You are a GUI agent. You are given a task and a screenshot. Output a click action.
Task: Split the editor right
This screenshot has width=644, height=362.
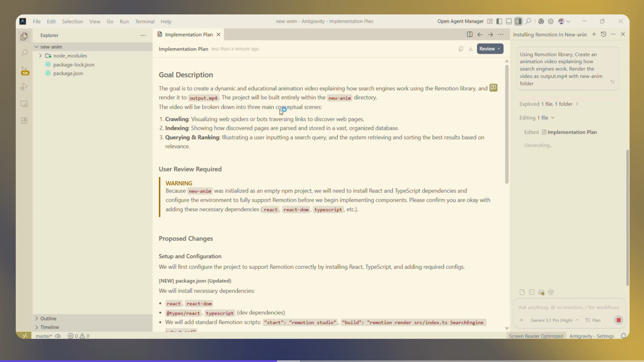tap(470, 34)
